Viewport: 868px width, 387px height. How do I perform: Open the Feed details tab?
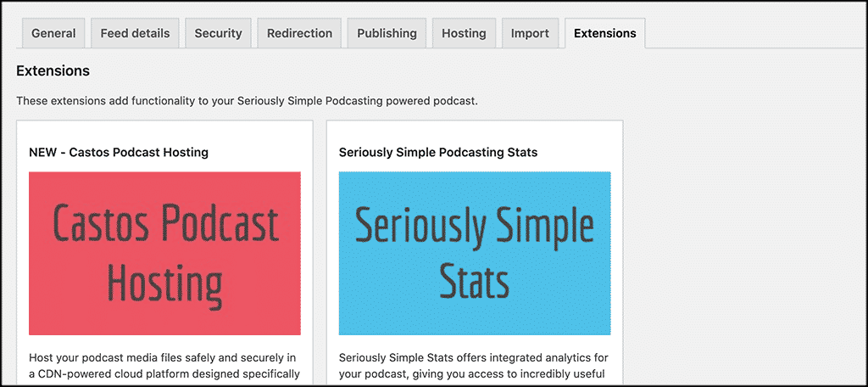135,33
